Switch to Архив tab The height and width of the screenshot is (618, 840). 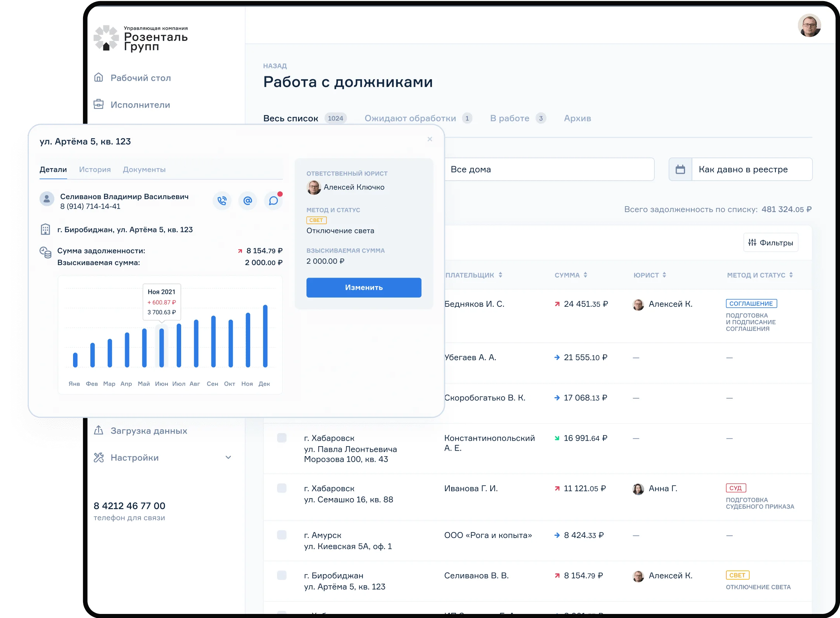point(578,118)
